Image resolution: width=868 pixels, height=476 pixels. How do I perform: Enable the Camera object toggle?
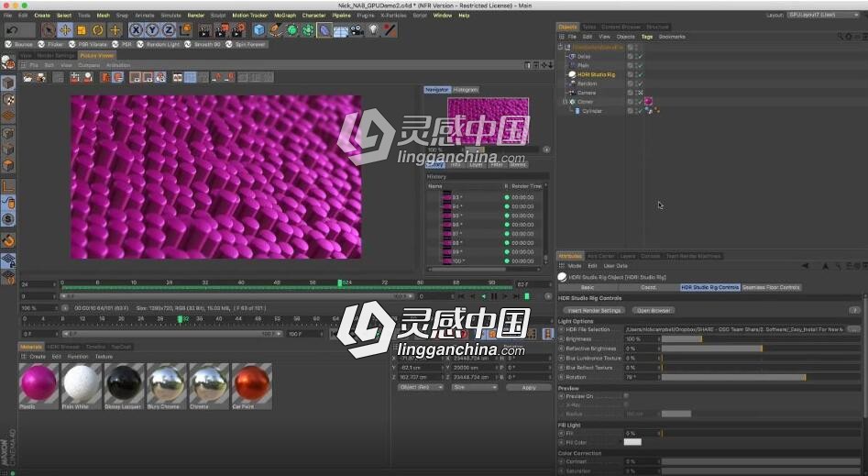pyautogui.click(x=640, y=93)
